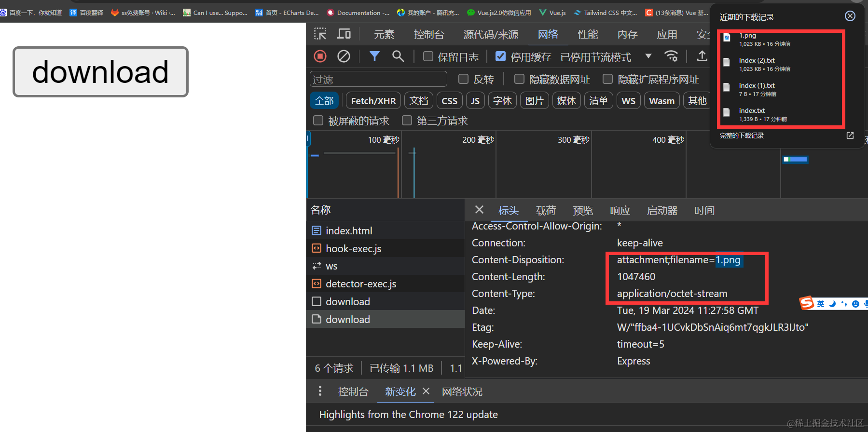Open index.txt download entry
The height and width of the screenshot is (432, 868).
[x=782, y=115]
